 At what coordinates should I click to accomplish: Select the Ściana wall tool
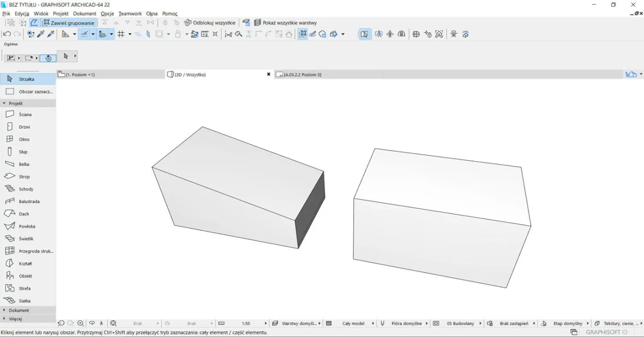25,114
